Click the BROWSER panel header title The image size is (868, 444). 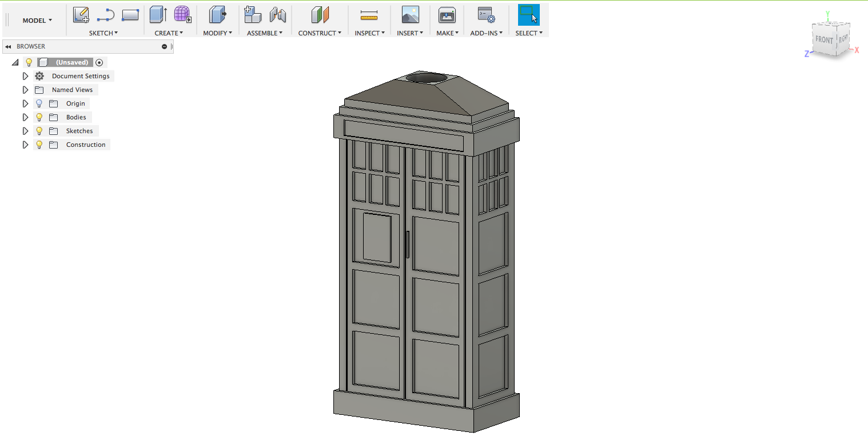pos(31,46)
